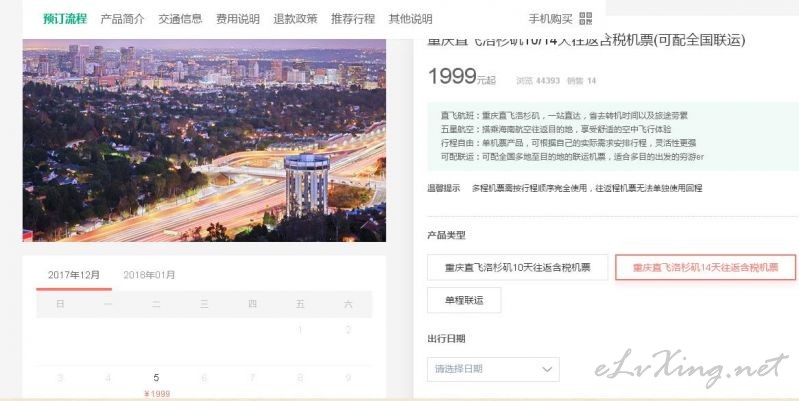Click the Los Angeles skyline photo
Viewport: 799px width, 401px height.
tap(204, 140)
